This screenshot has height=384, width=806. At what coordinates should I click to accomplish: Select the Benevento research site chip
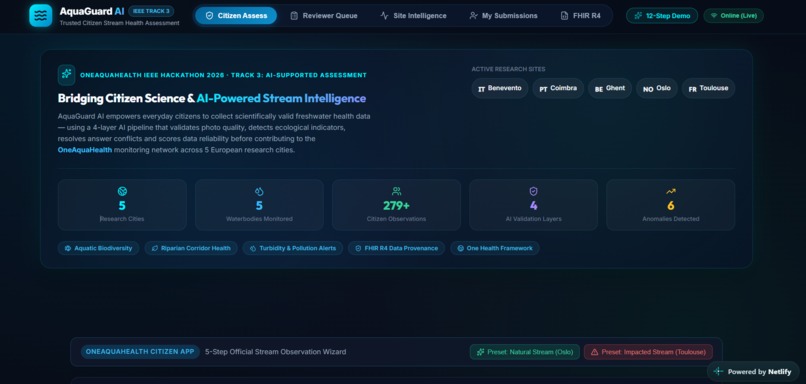(500, 88)
